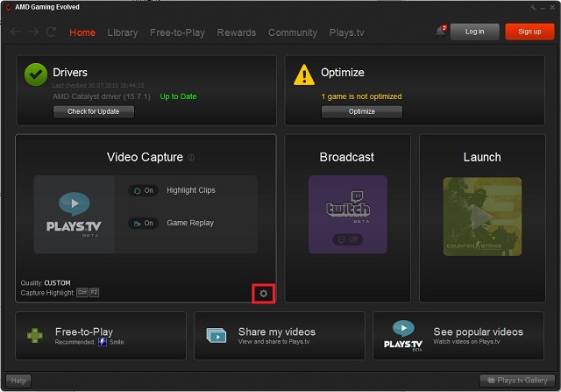Toggle the Twitch broadcast Off switch
The height and width of the screenshot is (392, 561).
(348, 239)
